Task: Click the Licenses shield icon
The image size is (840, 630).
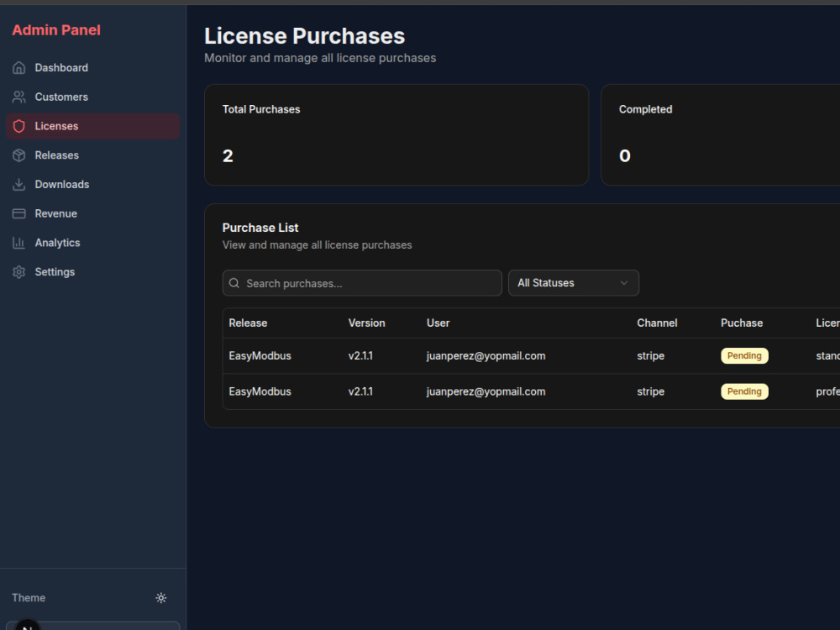Action: click(x=18, y=126)
